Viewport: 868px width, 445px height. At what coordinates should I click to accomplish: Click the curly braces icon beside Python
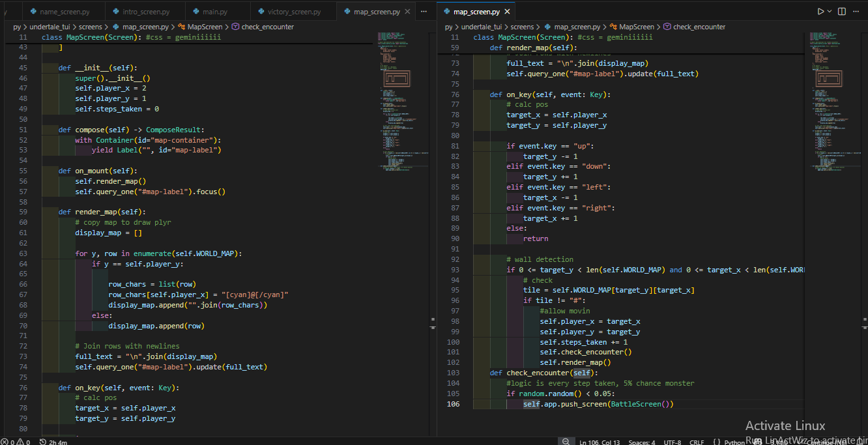tap(717, 442)
